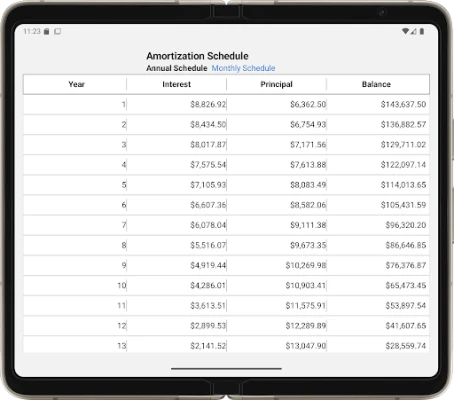
Task: Click the Balance column header
Action: [x=376, y=84]
